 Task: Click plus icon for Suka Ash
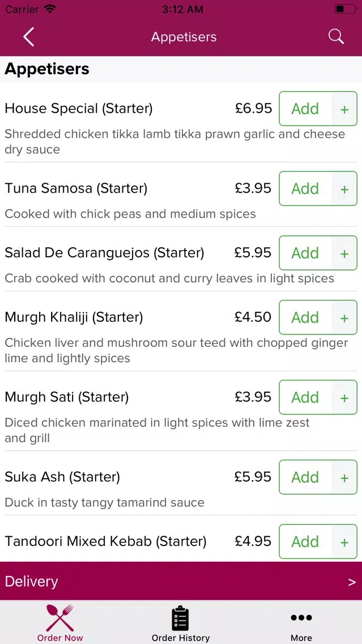click(x=344, y=477)
